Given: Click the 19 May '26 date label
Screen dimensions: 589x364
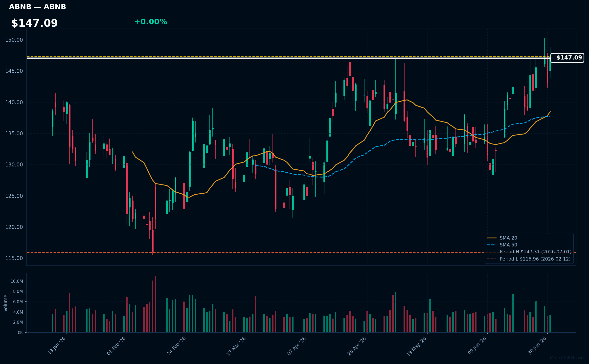Looking at the screenshot, I should click(x=417, y=346).
